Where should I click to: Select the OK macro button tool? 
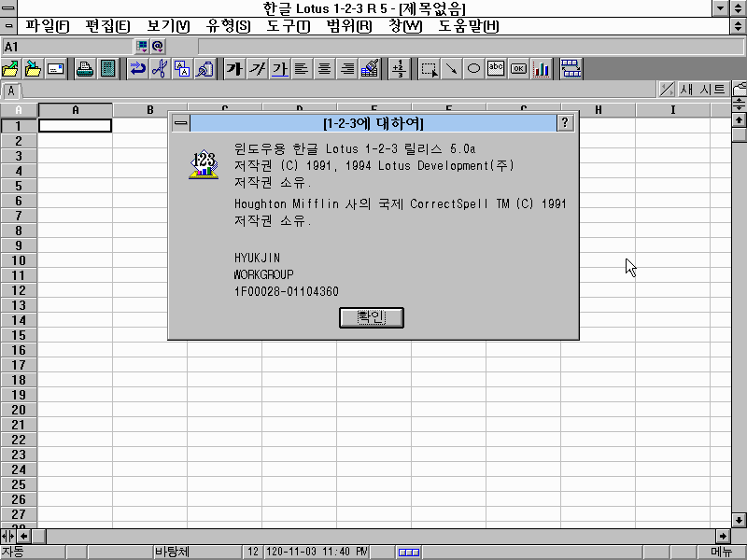[518, 69]
